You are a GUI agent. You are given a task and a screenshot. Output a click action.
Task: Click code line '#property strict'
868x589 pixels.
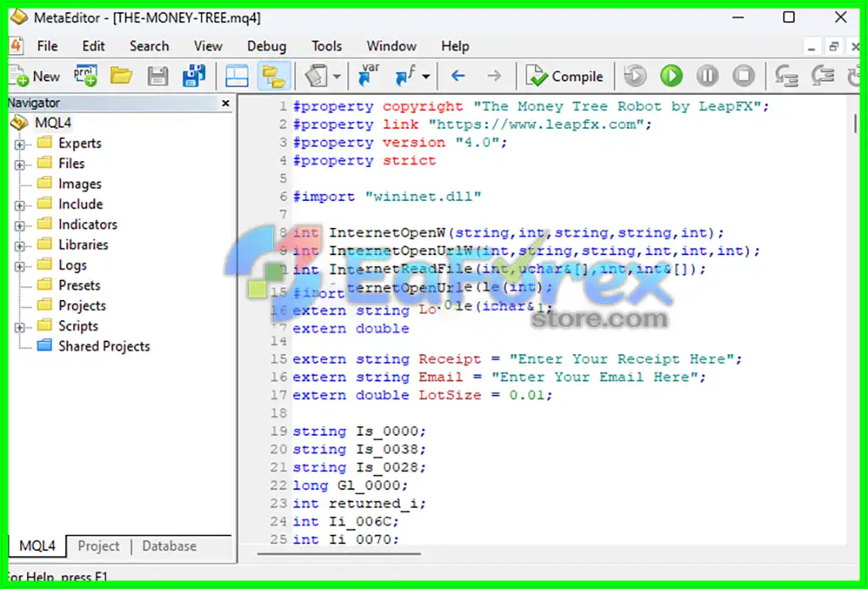click(364, 160)
